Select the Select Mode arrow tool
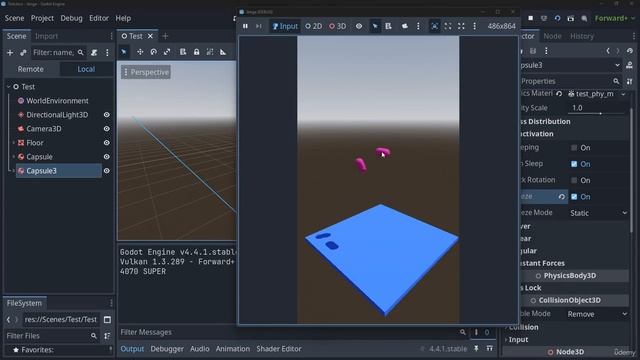This screenshot has width=640, height=360. coord(124,52)
